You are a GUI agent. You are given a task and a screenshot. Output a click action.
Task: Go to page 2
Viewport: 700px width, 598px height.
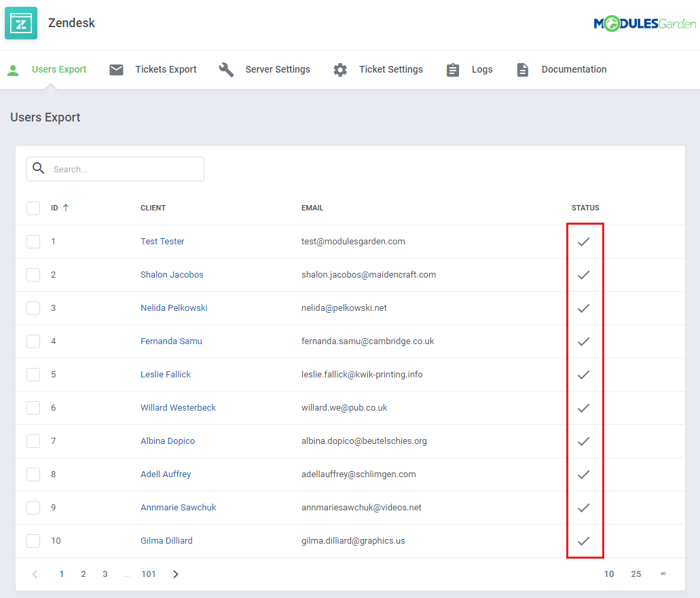click(83, 574)
